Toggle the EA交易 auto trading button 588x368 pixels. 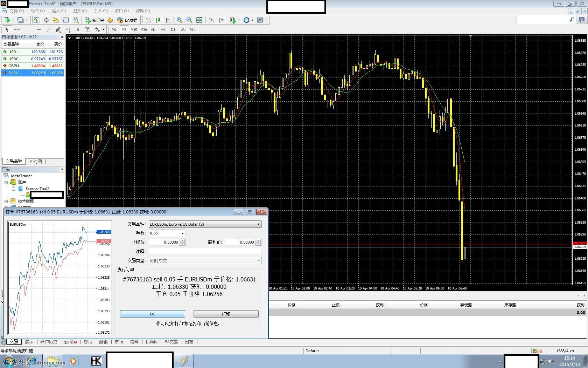[127, 20]
